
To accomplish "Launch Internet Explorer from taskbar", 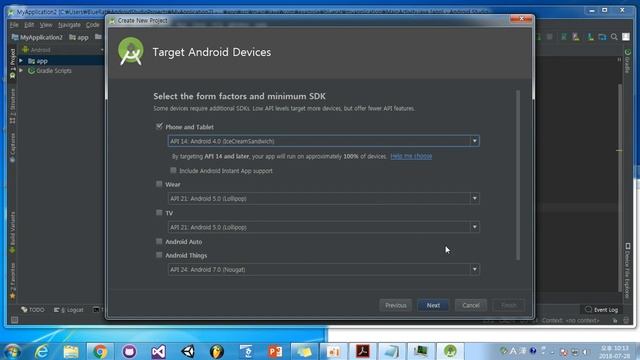I will [x=42, y=351].
